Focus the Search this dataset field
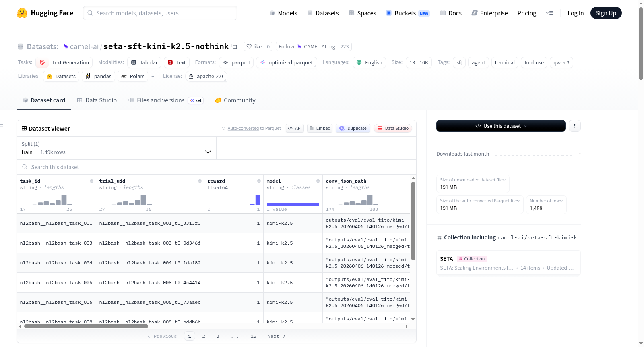This screenshot has width=644, height=347. (217, 167)
